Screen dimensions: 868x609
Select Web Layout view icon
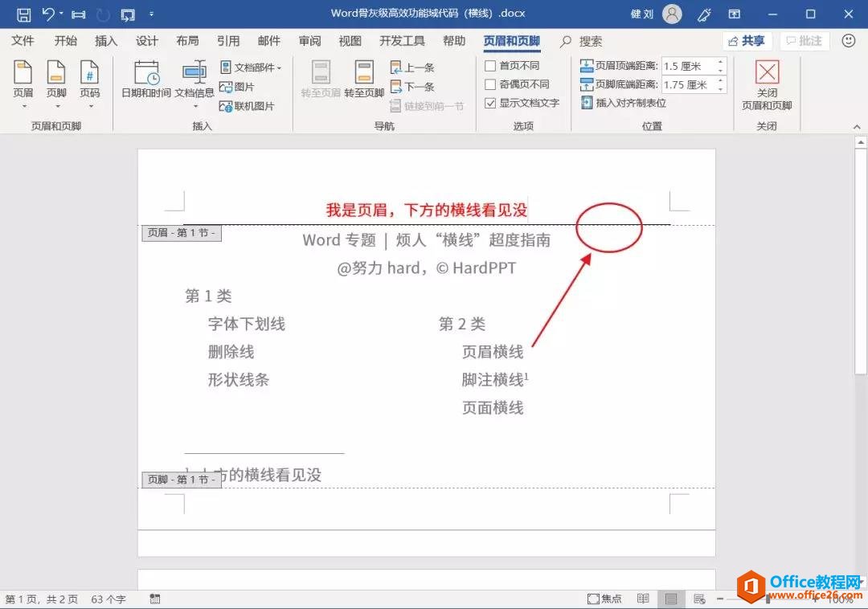(699, 599)
